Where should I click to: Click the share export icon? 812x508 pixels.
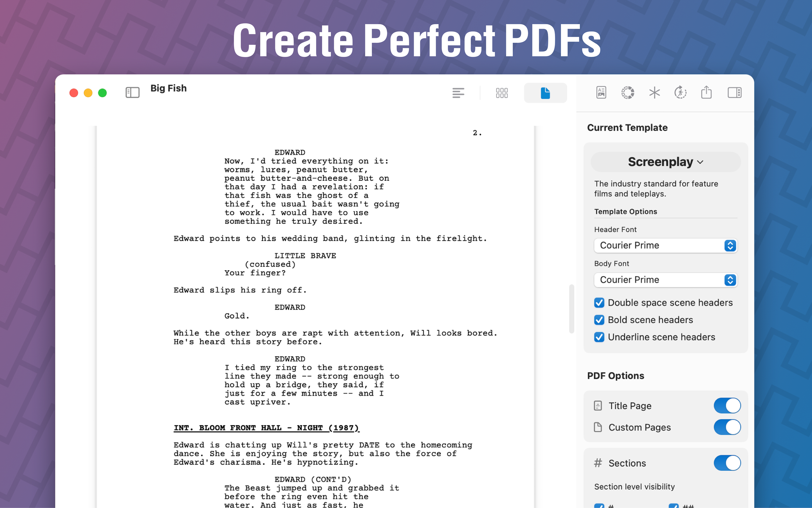click(706, 92)
